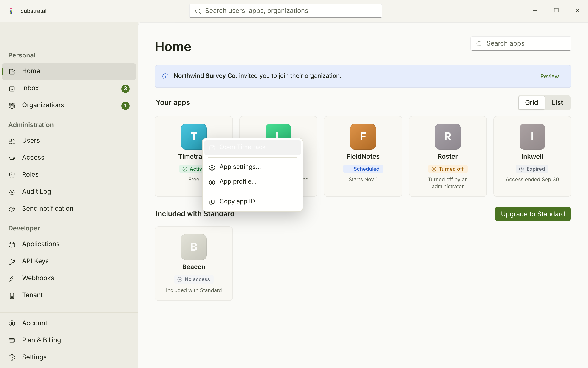The image size is (588, 368).
Task: Click the No access badge on Beacon
Action: click(194, 279)
